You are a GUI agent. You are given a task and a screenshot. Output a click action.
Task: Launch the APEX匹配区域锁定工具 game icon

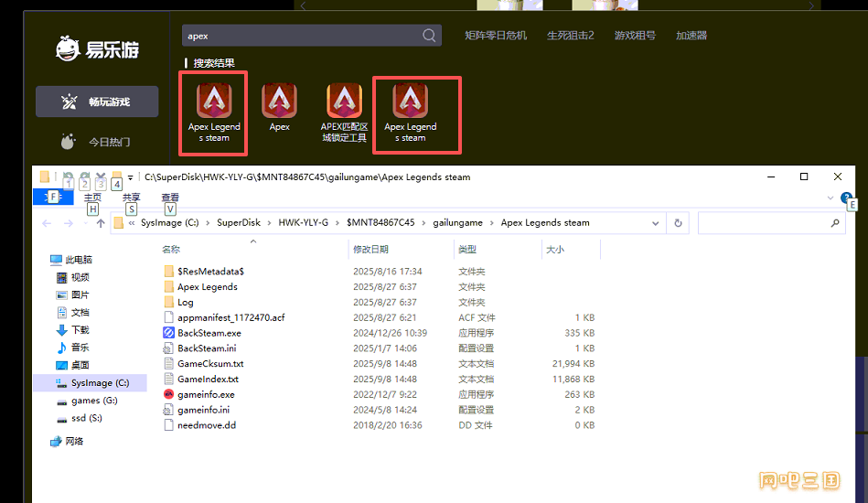coord(344,101)
